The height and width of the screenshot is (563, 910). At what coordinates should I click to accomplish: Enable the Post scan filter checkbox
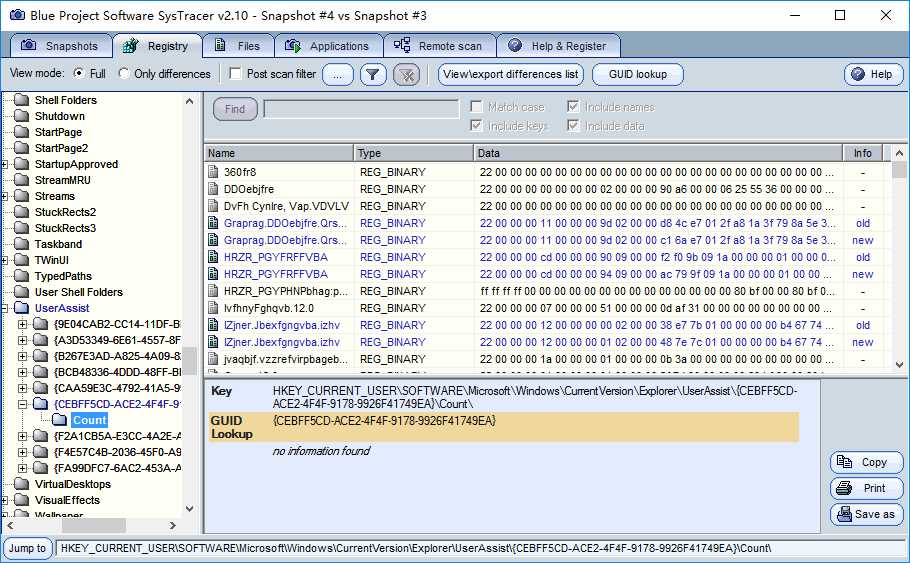(x=235, y=74)
